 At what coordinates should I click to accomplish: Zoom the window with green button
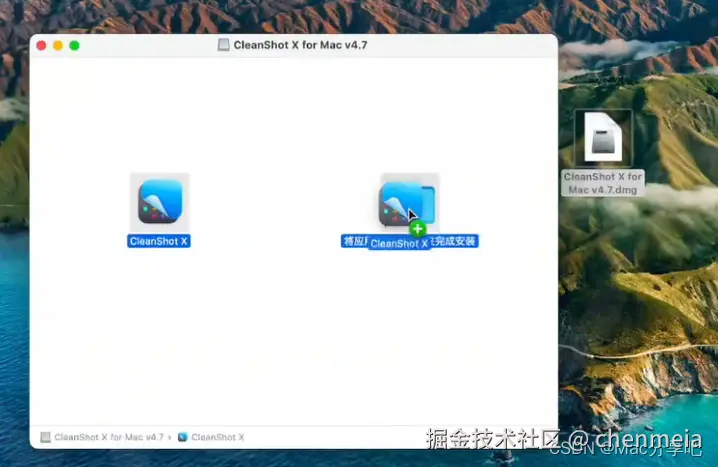[74, 45]
